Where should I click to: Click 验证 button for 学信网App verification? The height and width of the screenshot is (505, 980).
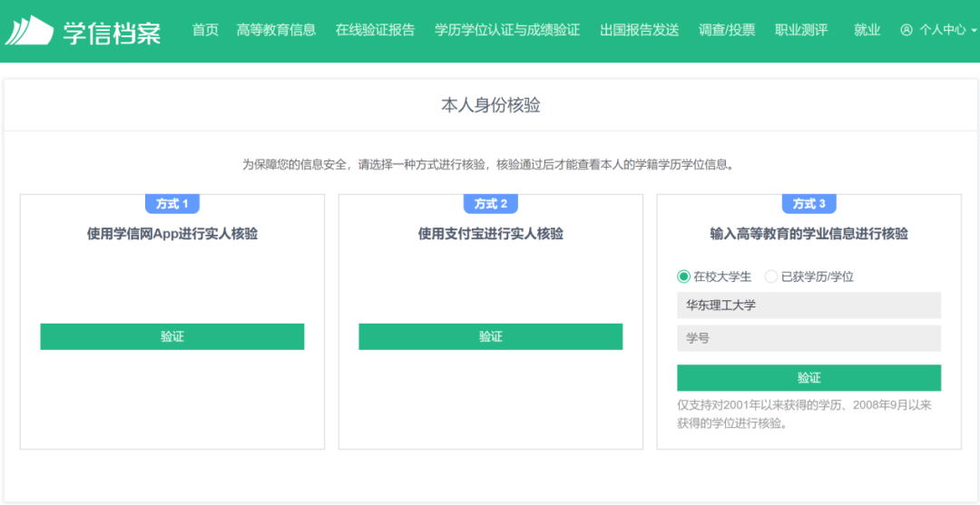coord(171,336)
